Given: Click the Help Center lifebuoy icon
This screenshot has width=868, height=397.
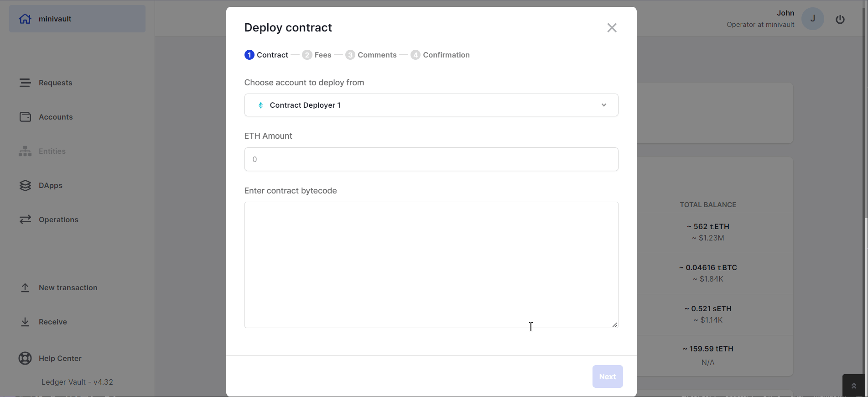Looking at the screenshot, I should tap(25, 358).
